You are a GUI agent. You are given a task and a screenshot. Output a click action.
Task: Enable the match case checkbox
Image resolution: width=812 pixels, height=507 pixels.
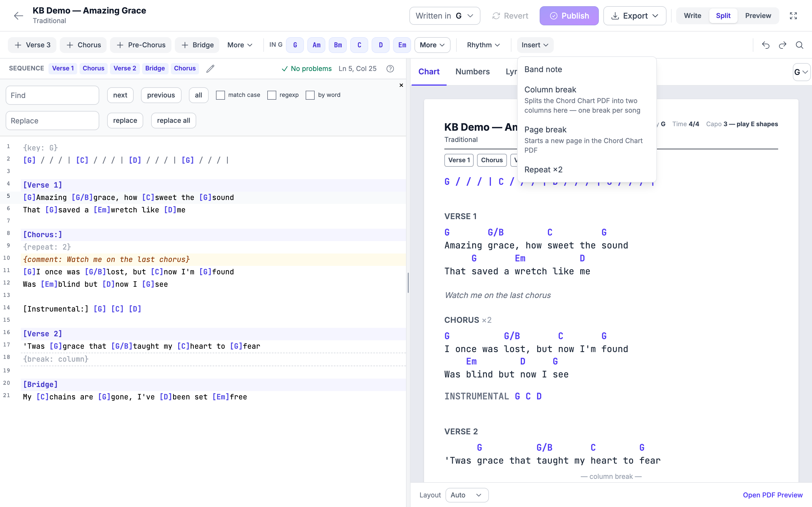click(220, 95)
